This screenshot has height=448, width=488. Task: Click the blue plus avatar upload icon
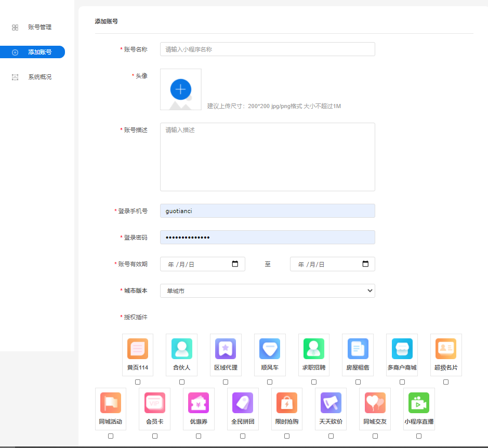click(x=180, y=89)
